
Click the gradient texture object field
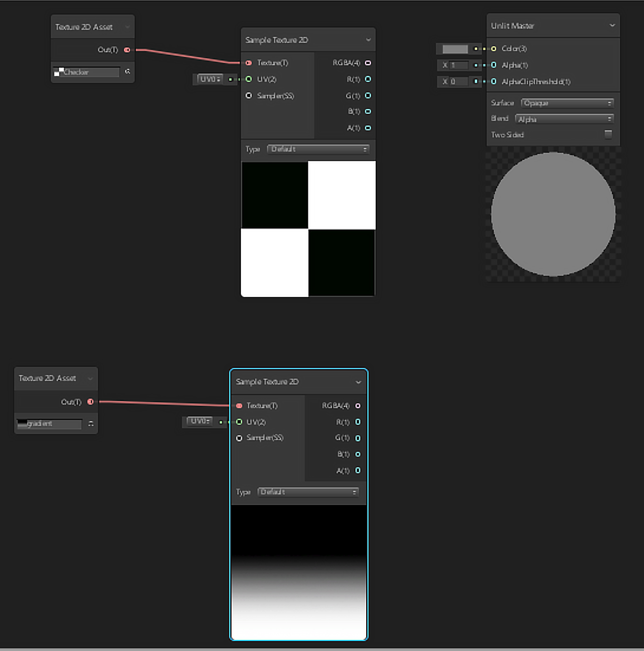click(x=49, y=424)
